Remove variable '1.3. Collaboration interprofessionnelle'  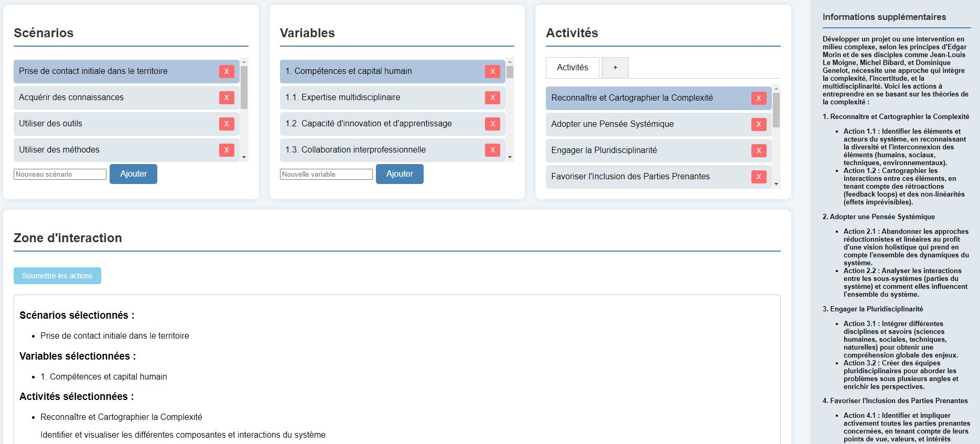coord(492,150)
